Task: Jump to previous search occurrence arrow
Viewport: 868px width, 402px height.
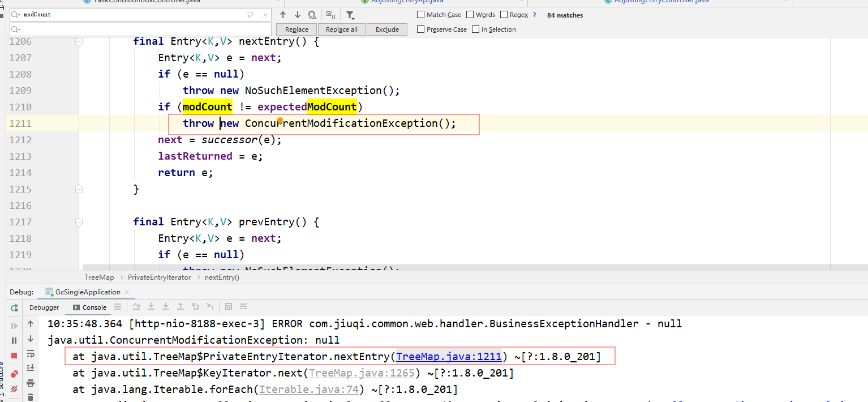Action: pyautogui.click(x=283, y=15)
